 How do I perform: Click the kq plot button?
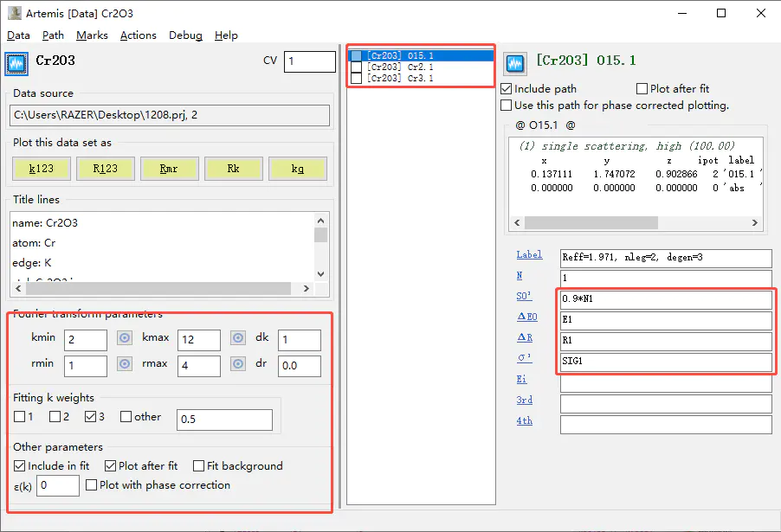297,169
